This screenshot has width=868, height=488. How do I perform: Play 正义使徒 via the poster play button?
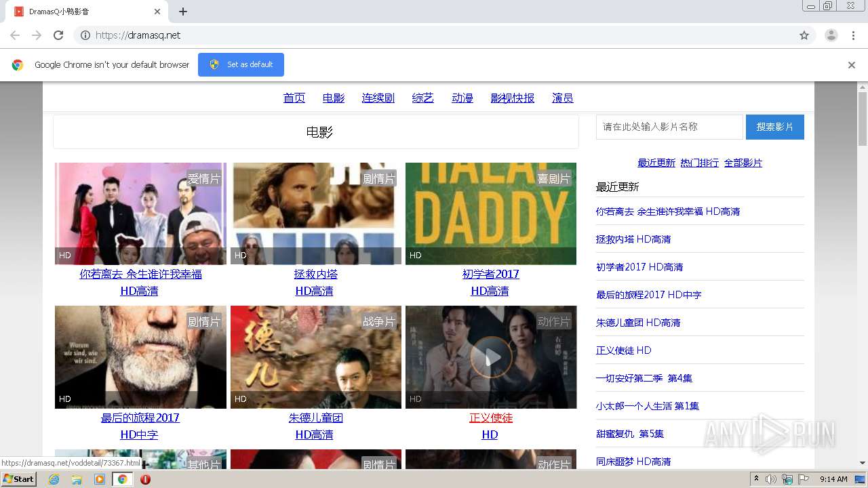[x=491, y=357]
